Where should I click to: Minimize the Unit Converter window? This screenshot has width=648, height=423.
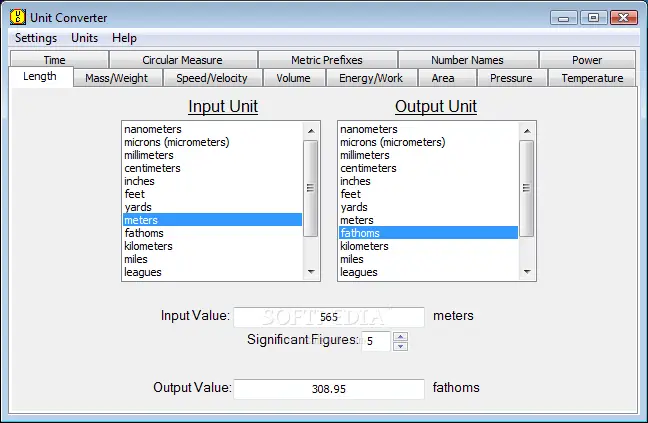564,18
